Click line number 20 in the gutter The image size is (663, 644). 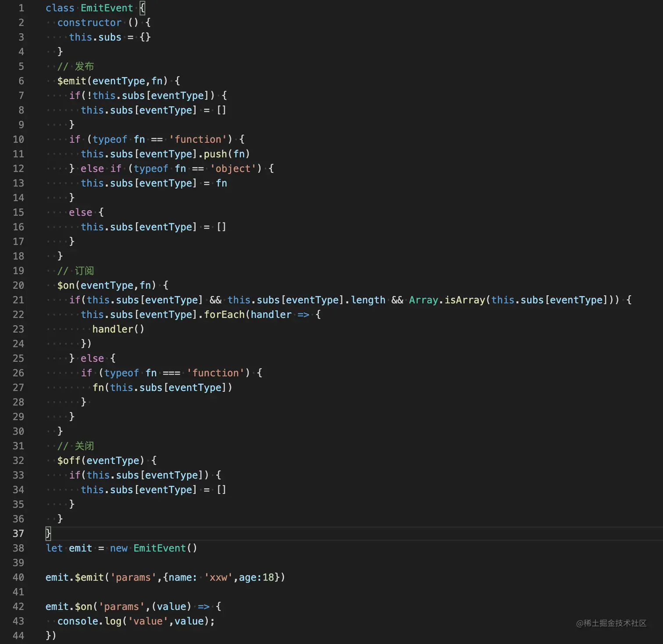coord(18,285)
